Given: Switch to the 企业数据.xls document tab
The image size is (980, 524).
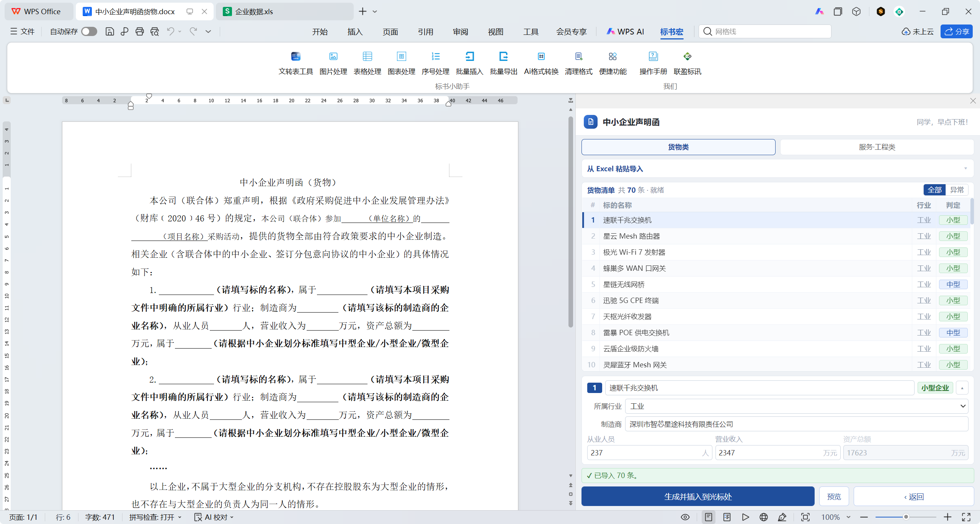Looking at the screenshot, I should point(284,11).
